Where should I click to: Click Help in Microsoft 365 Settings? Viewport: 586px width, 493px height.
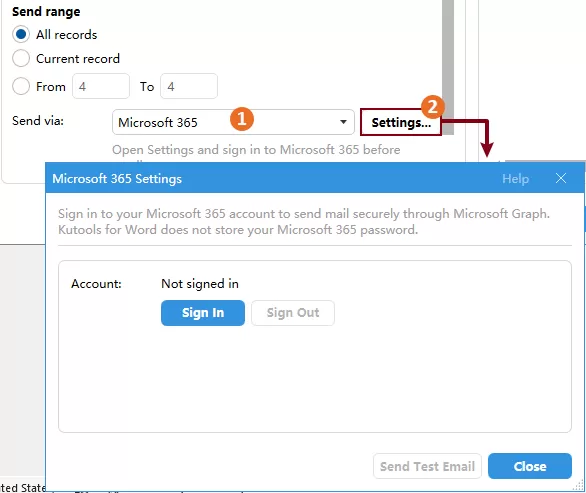(x=515, y=179)
